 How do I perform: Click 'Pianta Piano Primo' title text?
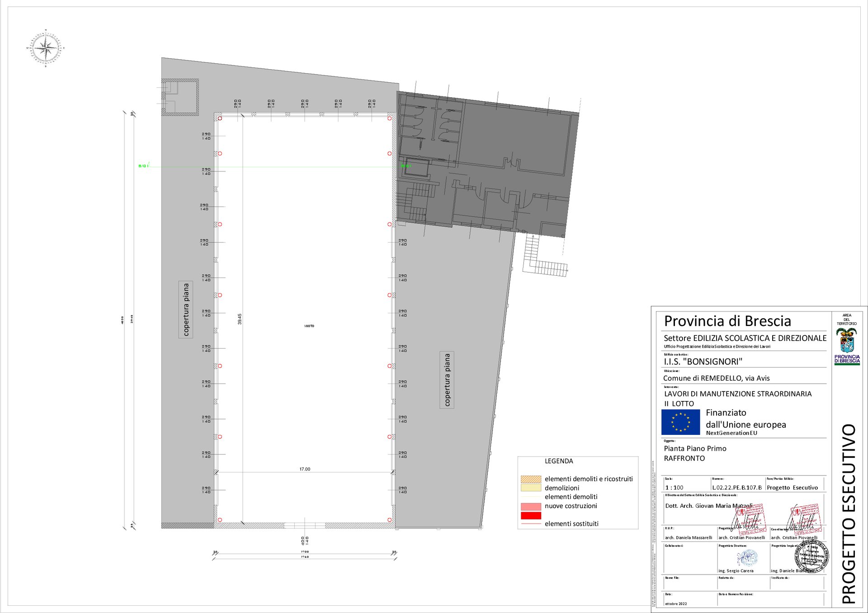tap(695, 448)
